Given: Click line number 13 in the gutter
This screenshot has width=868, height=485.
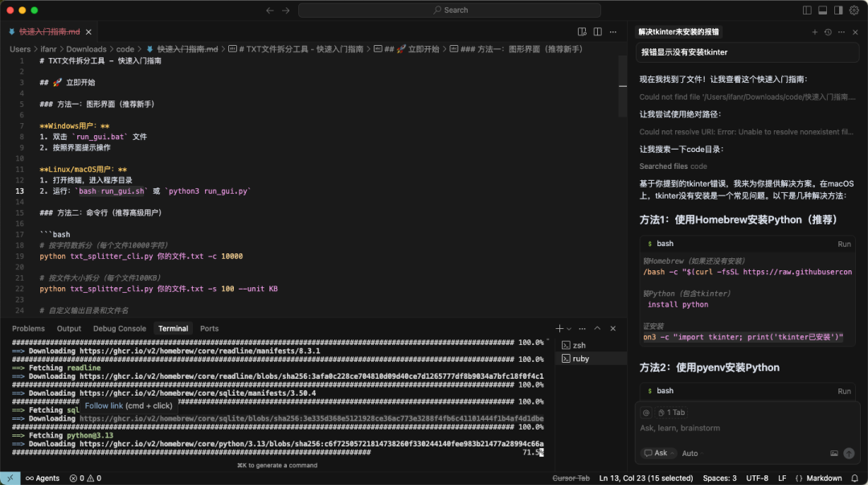Looking at the screenshot, I should 20,191.
